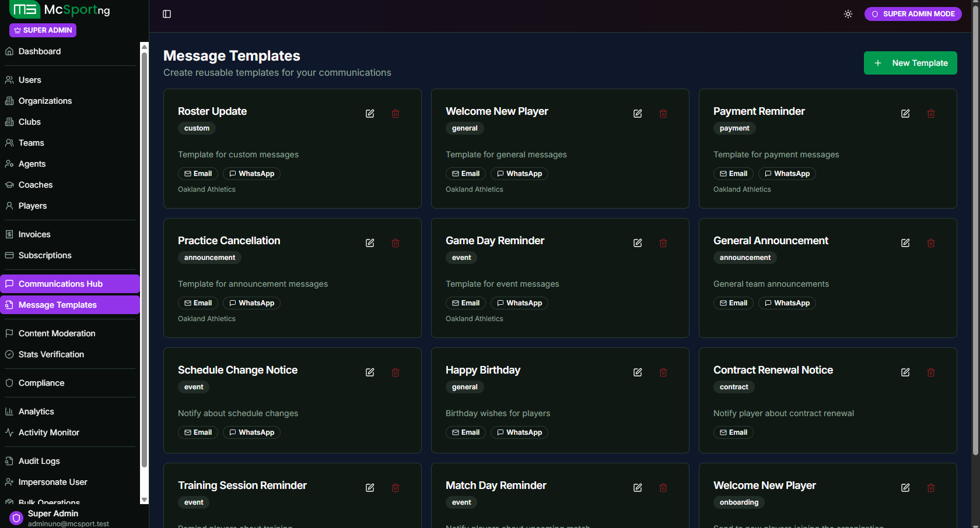
Task: Collapse the sidebar panel
Action: [x=167, y=13]
